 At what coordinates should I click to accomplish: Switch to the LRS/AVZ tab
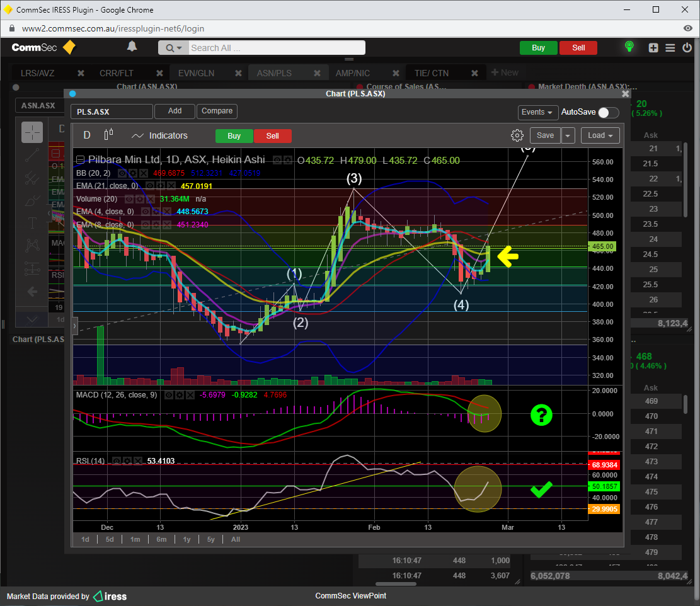[38, 73]
